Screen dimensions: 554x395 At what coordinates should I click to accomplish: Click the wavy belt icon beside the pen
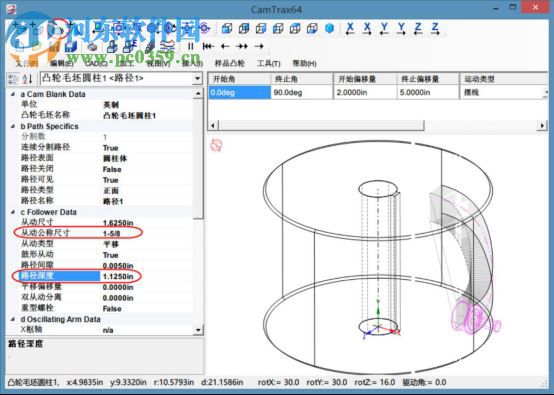[167, 46]
